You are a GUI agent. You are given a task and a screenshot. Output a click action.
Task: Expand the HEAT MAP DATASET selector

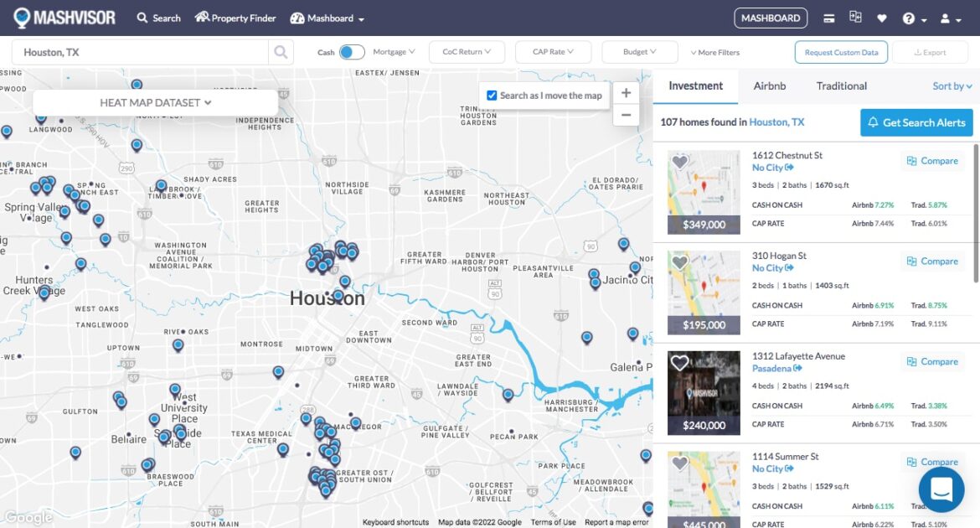point(154,102)
